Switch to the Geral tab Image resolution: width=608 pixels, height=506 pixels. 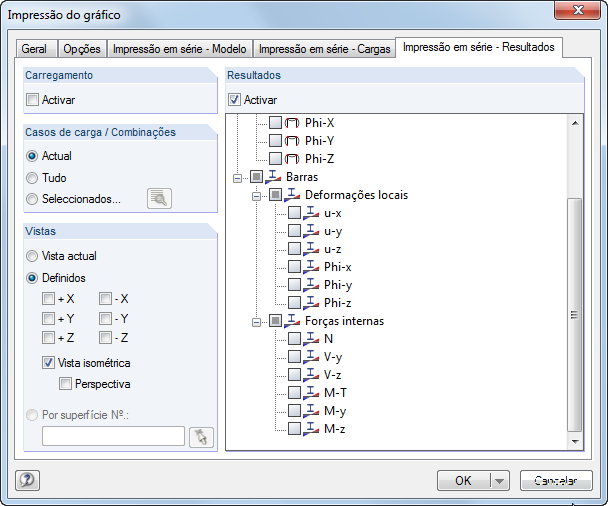[x=35, y=49]
